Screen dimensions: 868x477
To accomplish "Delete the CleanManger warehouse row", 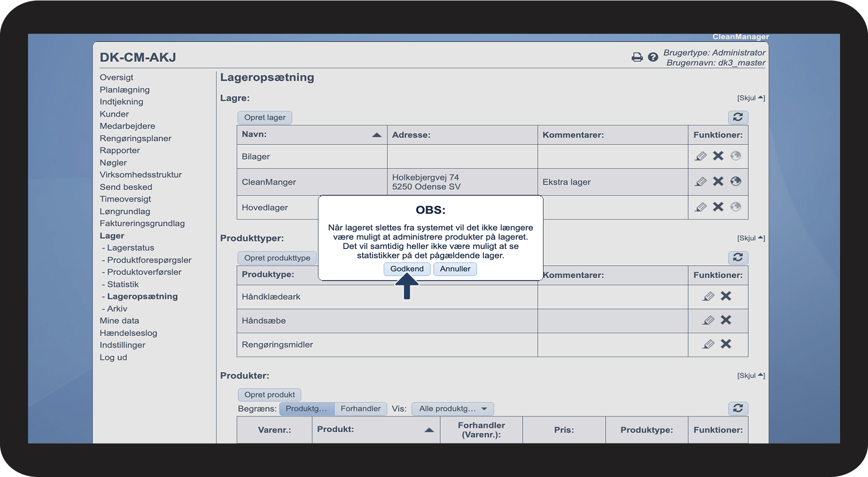I will pyautogui.click(x=718, y=181).
